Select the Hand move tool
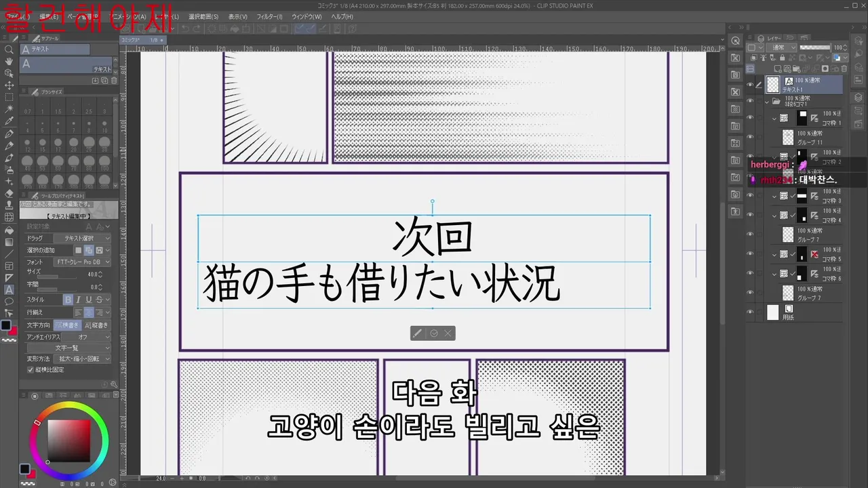This screenshot has height=488, width=868. pos(9,62)
